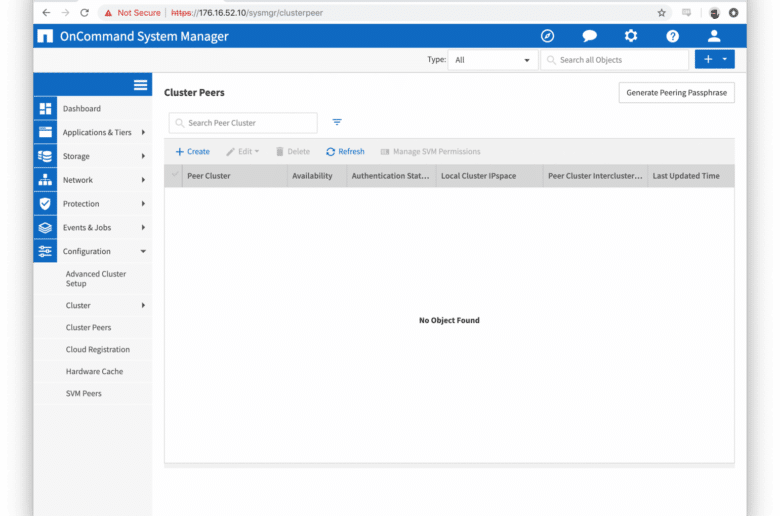Open the compass guide icon in header
The image size is (780, 516).
[547, 36]
